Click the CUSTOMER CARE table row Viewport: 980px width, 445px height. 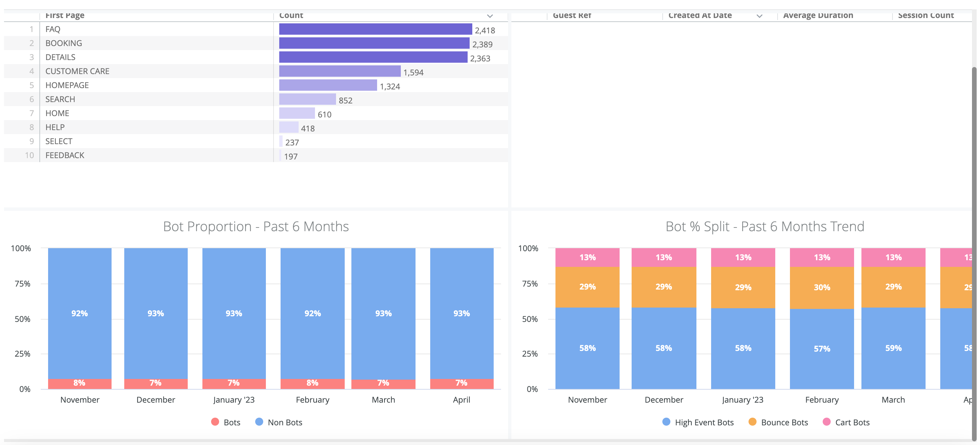[x=77, y=71]
